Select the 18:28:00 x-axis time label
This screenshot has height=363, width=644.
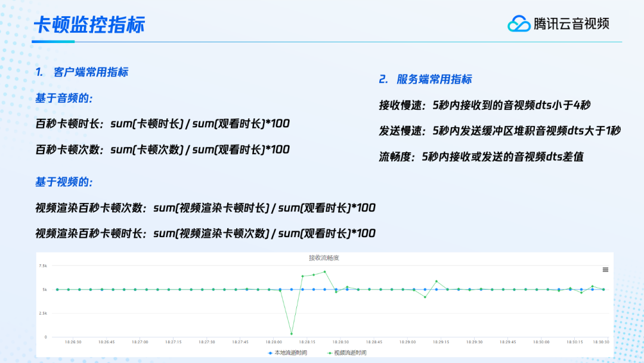(x=274, y=342)
